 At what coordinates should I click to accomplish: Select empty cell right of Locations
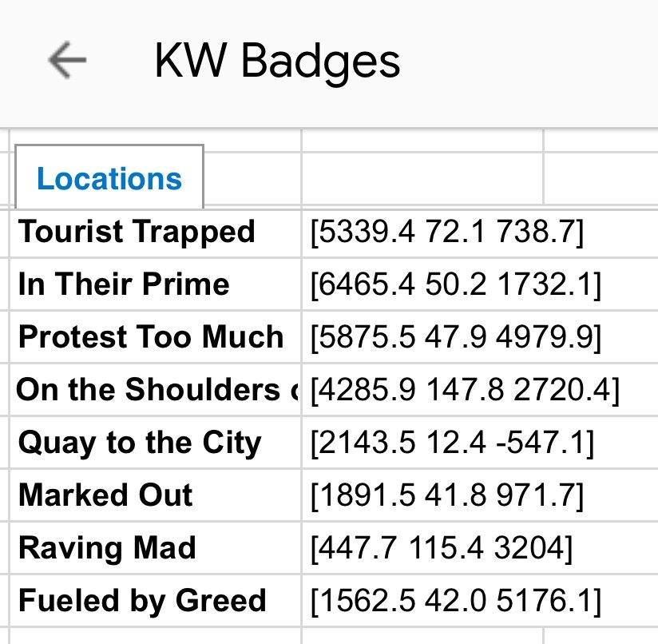point(422,178)
